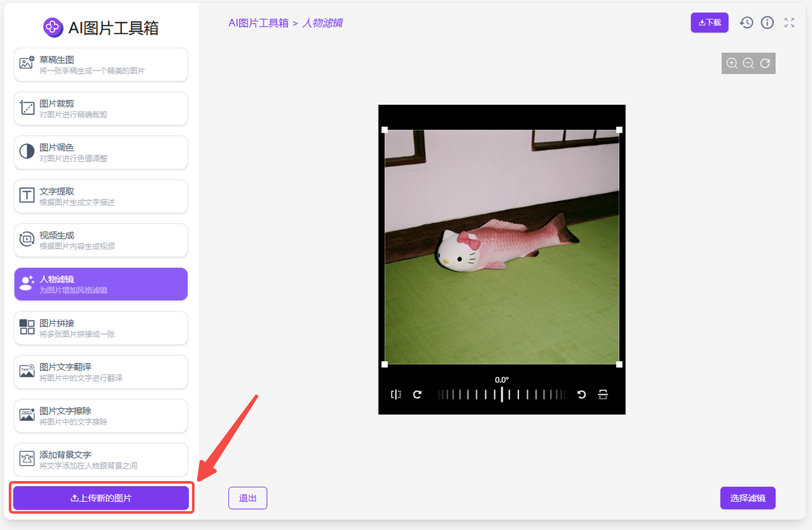
Task: Open the 图片文字翻译 tool
Action: click(101, 371)
